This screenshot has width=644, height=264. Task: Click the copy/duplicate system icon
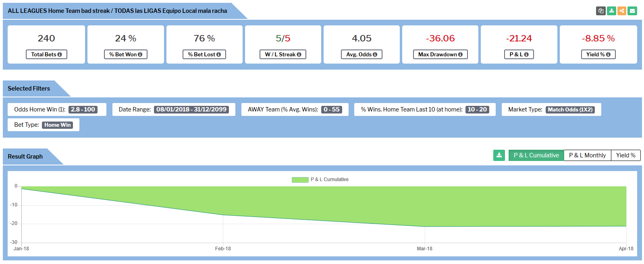click(x=601, y=11)
